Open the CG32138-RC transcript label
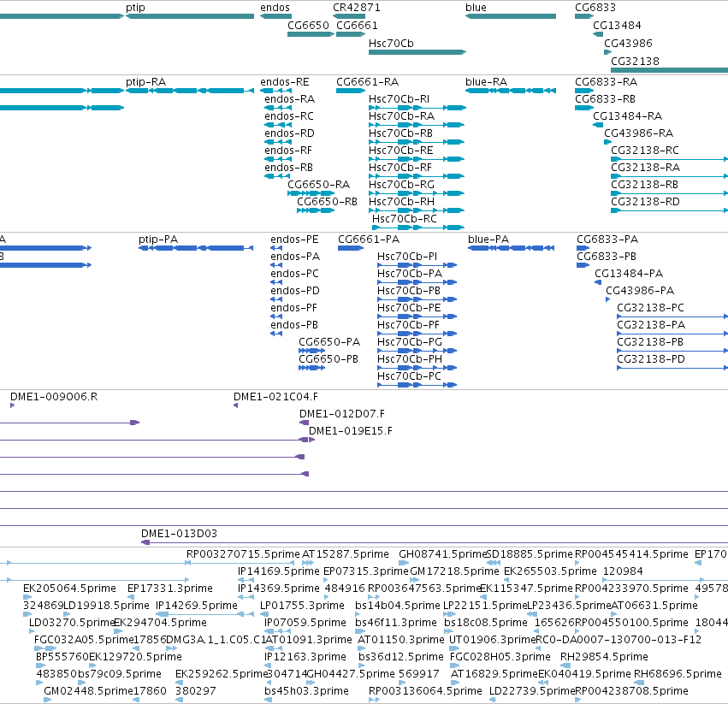 pos(645,151)
